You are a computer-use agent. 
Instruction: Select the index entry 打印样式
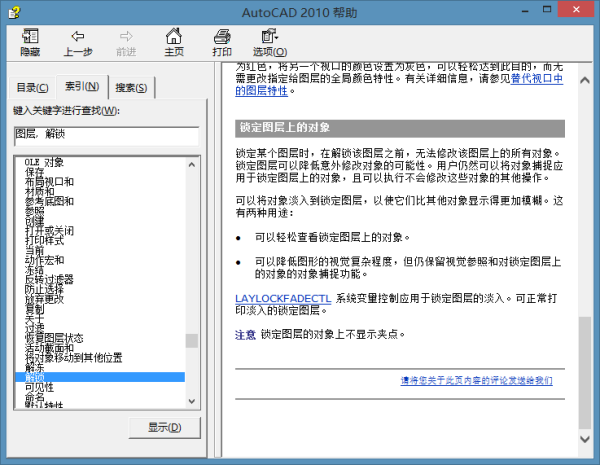point(44,240)
